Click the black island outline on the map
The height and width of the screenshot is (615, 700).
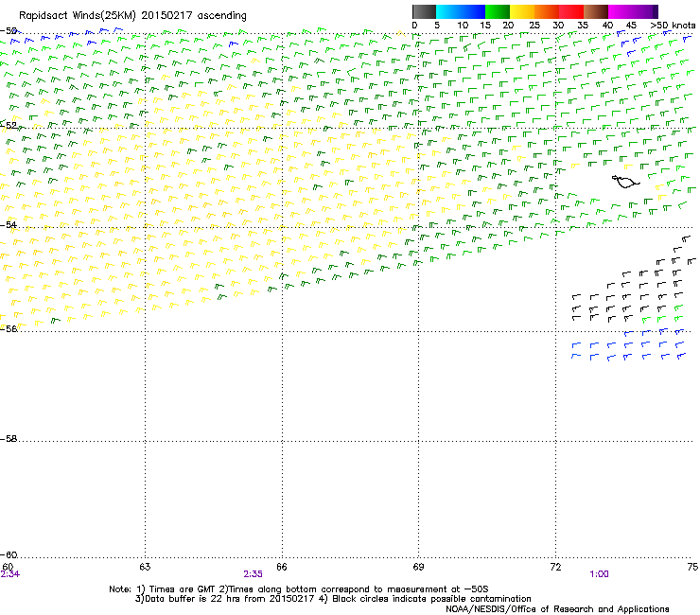625,182
